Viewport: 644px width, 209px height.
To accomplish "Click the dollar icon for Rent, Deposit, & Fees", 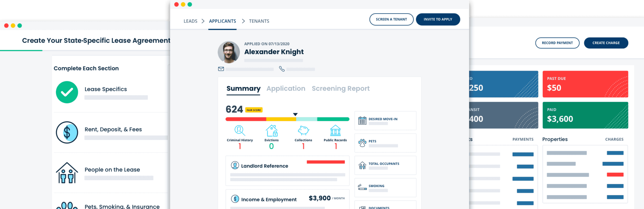I will point(67,132).
